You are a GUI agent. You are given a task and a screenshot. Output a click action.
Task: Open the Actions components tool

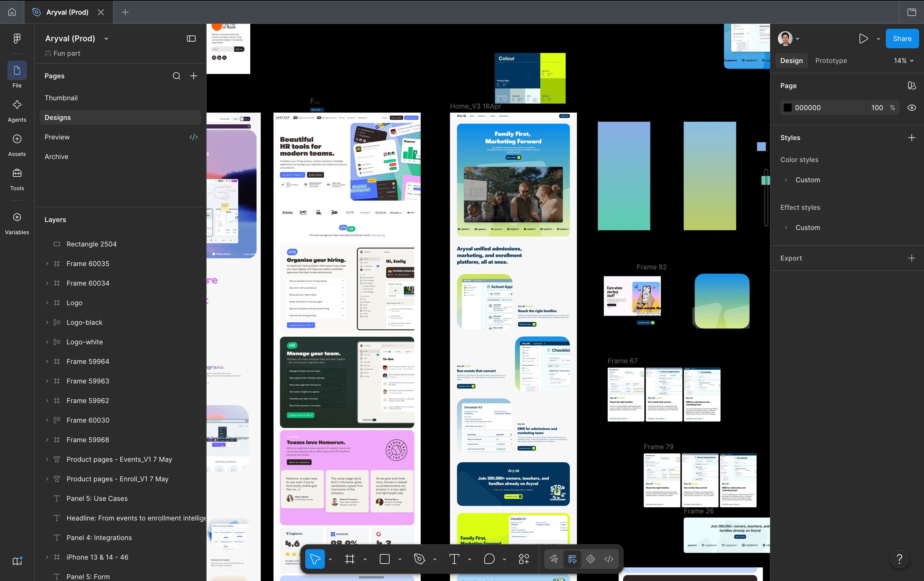click(524, 559)
